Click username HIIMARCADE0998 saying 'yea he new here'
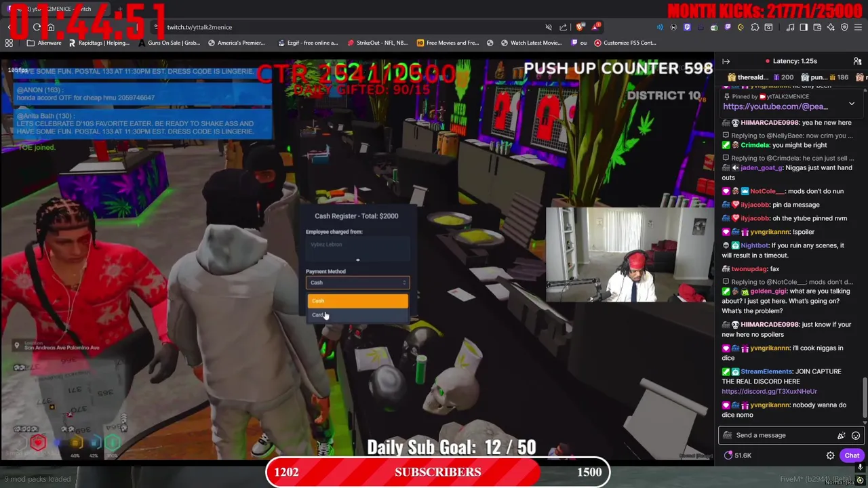 click(769, 123)
